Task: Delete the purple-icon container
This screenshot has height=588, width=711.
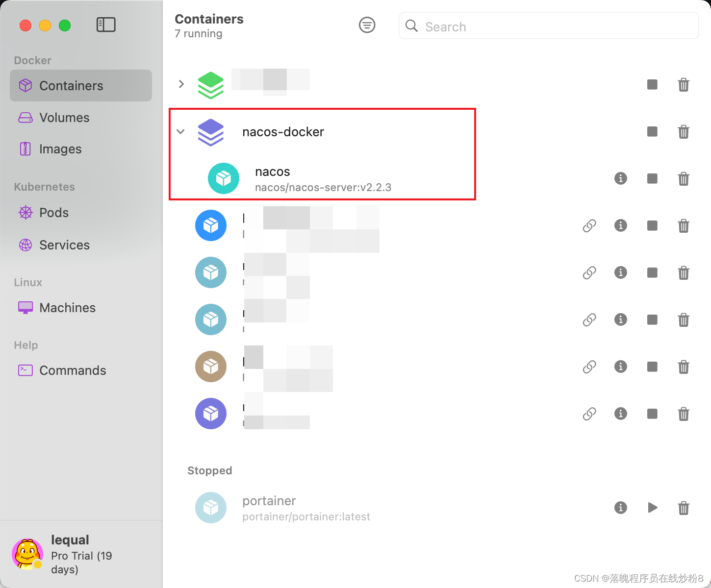Action: (x=684, y=414)
